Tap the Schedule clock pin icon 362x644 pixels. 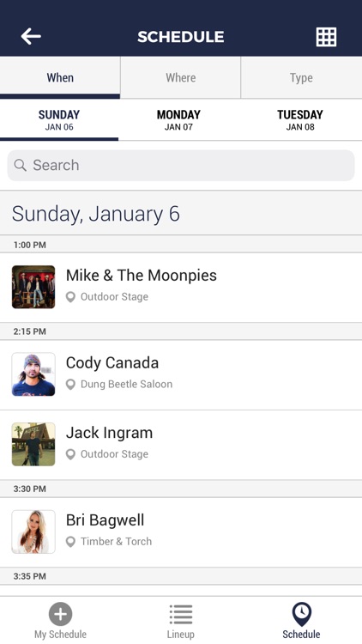[x=302, y=614]
